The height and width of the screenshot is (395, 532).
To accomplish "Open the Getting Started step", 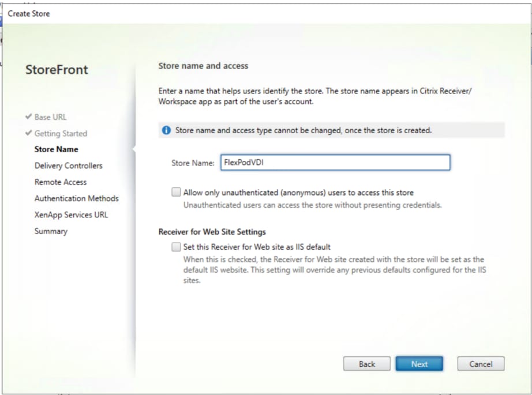I will [x=61, y=134].
